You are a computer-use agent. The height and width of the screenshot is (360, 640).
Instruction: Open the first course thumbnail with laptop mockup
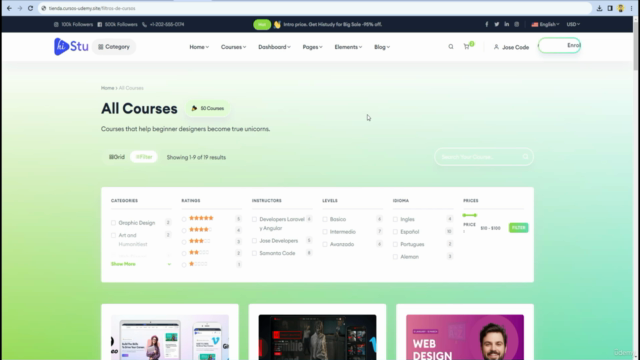coord(170,337)
